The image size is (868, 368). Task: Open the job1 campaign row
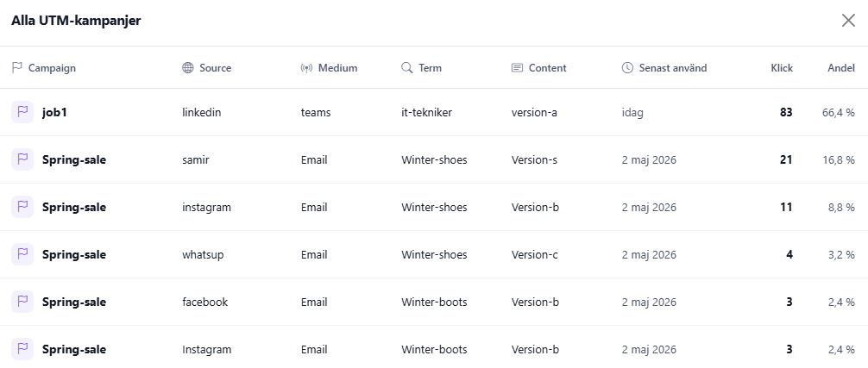coord(434,112)
